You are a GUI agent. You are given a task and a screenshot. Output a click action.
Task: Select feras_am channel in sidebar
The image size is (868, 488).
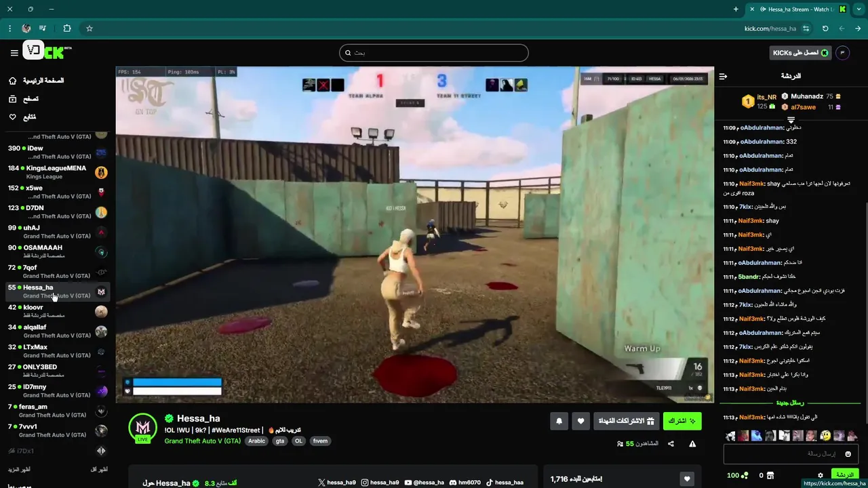(x=58, y=411)
